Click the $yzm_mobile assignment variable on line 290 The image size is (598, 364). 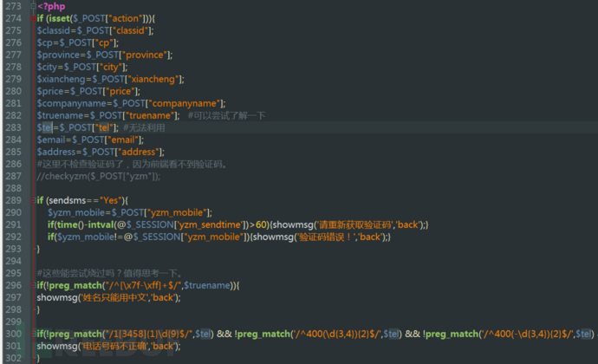point(76,212)
